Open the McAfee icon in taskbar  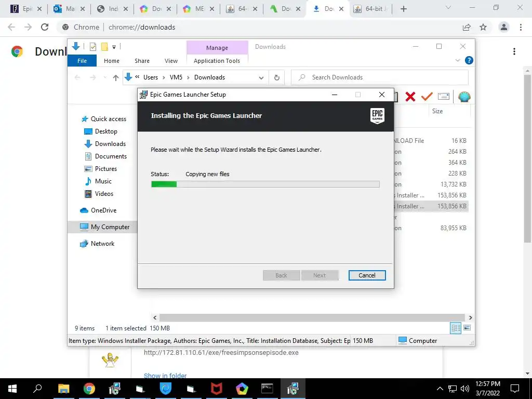[x=217, y=389]
